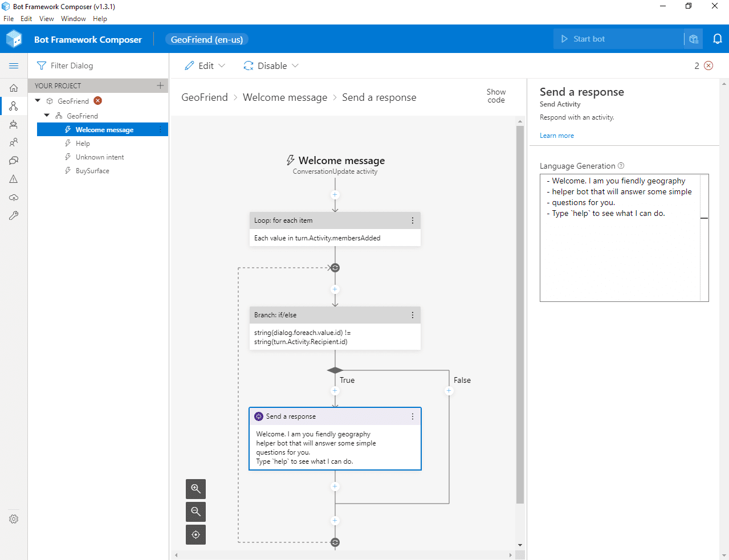Open the diagnostics warning triangle icon
Image resolution: width=729 pixels, height=560 pixels.
[14, 179]
